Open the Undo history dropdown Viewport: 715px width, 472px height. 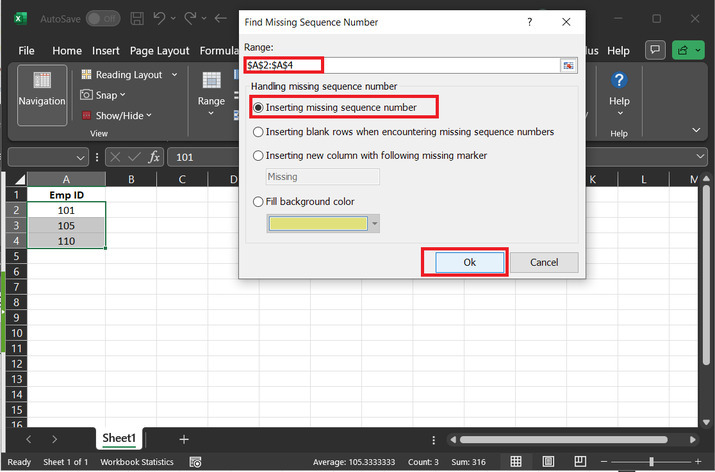coord(173,19)
